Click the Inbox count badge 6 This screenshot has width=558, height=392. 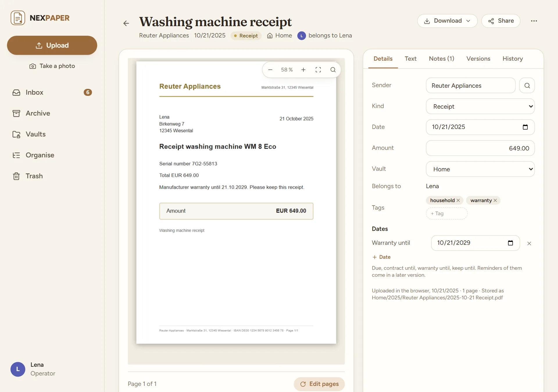88,92
